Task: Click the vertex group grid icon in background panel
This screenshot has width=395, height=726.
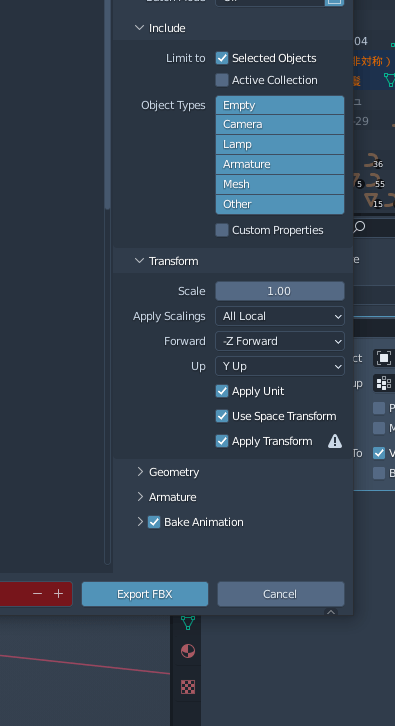Action: tap(384, 383)
